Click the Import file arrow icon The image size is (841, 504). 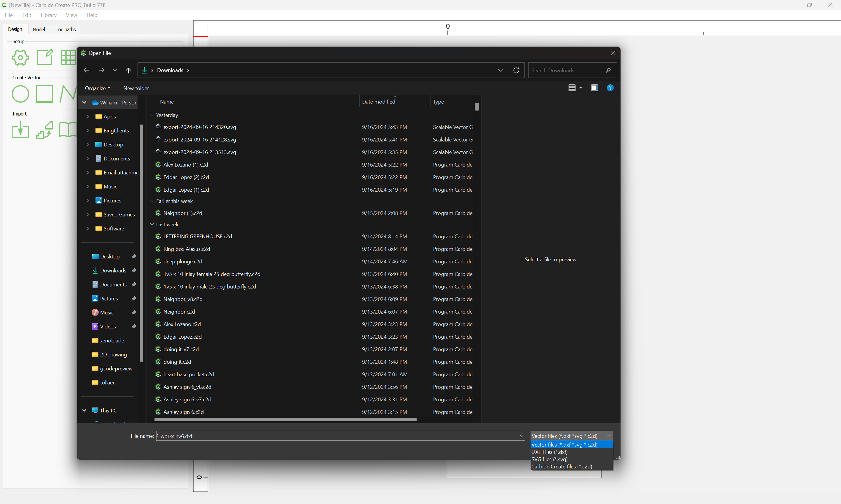click(x=20, y=130)
